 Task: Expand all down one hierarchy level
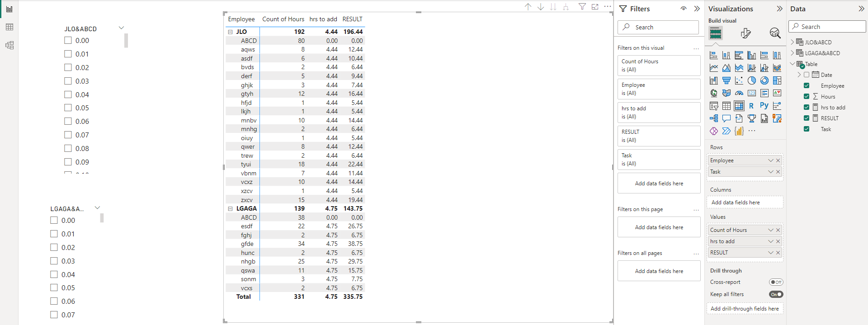pyautogui.click(x=566, y=7)
